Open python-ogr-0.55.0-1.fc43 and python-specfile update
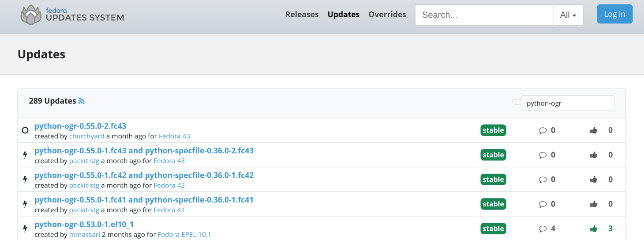Viewport: 644px width, 240px height. point(144,151)
